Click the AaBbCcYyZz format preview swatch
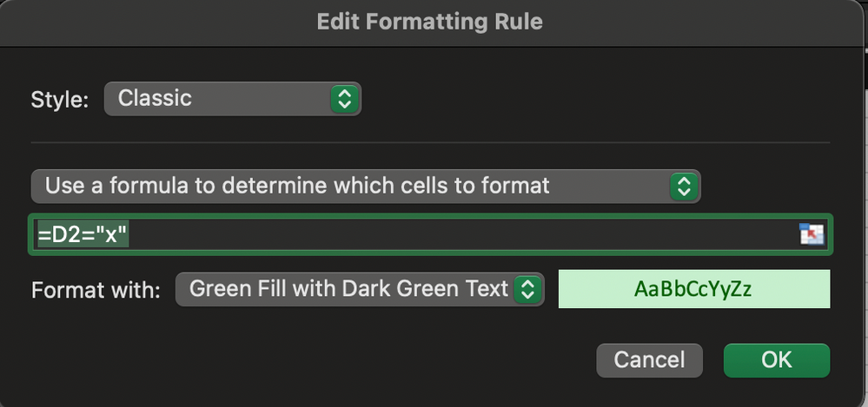Viewport: 868px width, 407px height. coord(693,290)
